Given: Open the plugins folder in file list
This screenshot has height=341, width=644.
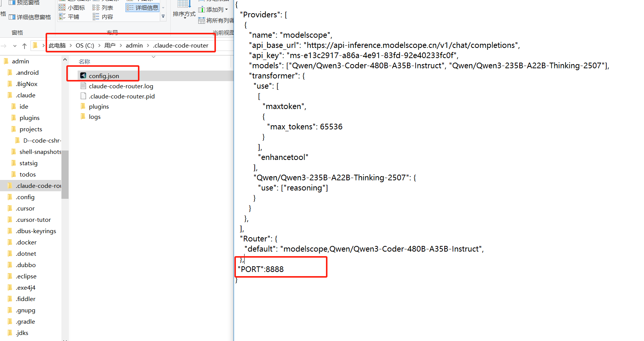Looking at the screenshot, I should [99, 106].
